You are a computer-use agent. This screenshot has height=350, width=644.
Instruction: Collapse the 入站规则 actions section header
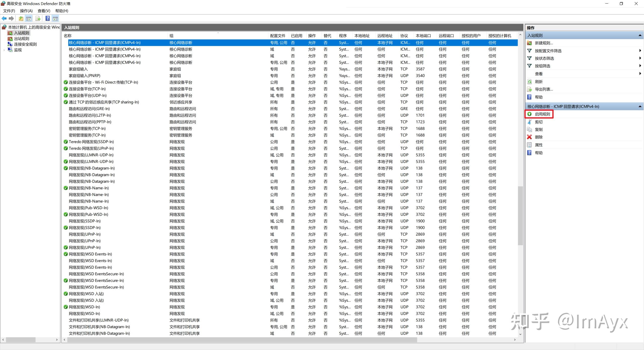tap(640, 36)
